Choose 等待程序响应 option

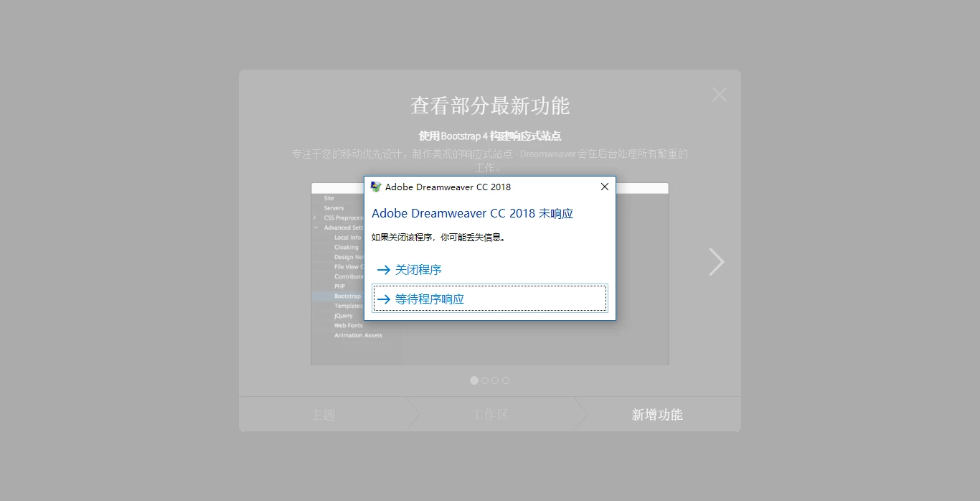click(x=490, y=299)
